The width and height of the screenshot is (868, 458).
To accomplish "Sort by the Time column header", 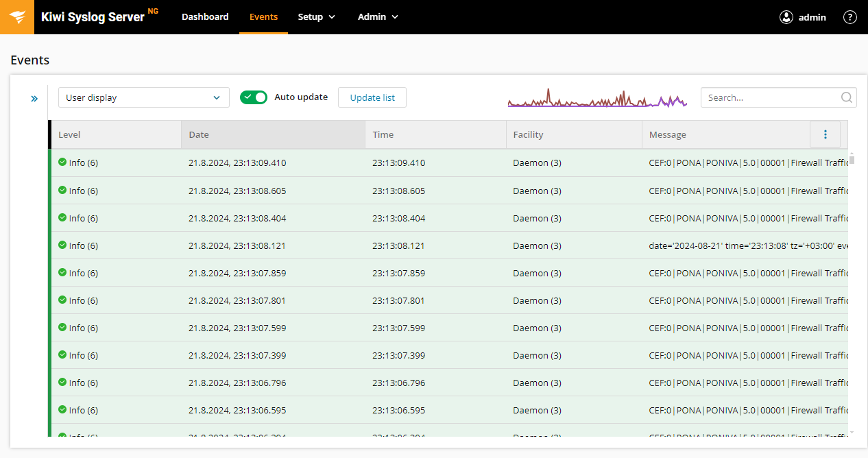I will [436, 134].
